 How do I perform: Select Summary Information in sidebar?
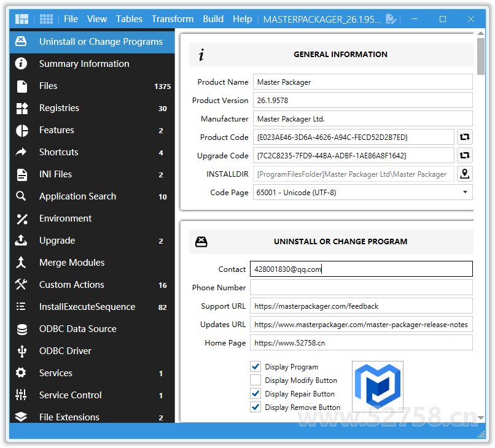84,64
